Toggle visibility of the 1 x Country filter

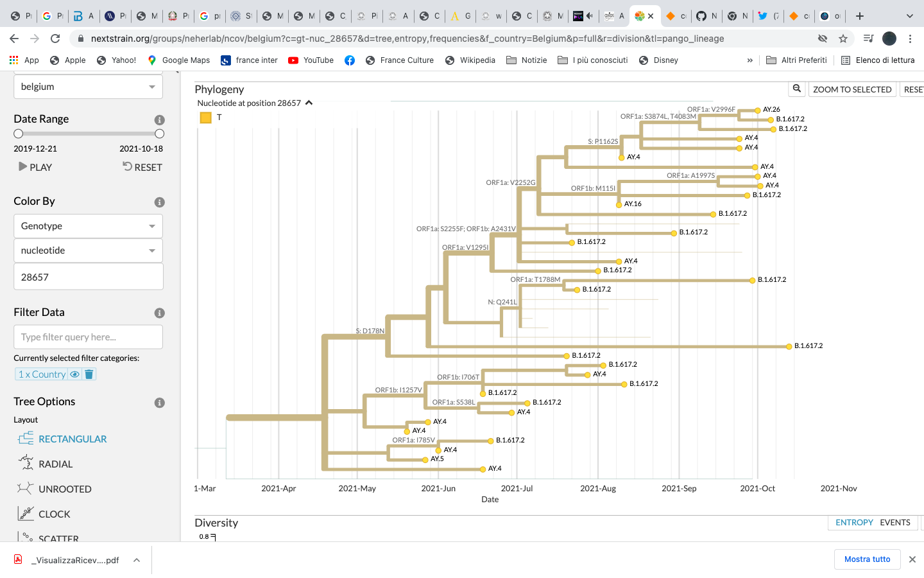pos(74,374)
